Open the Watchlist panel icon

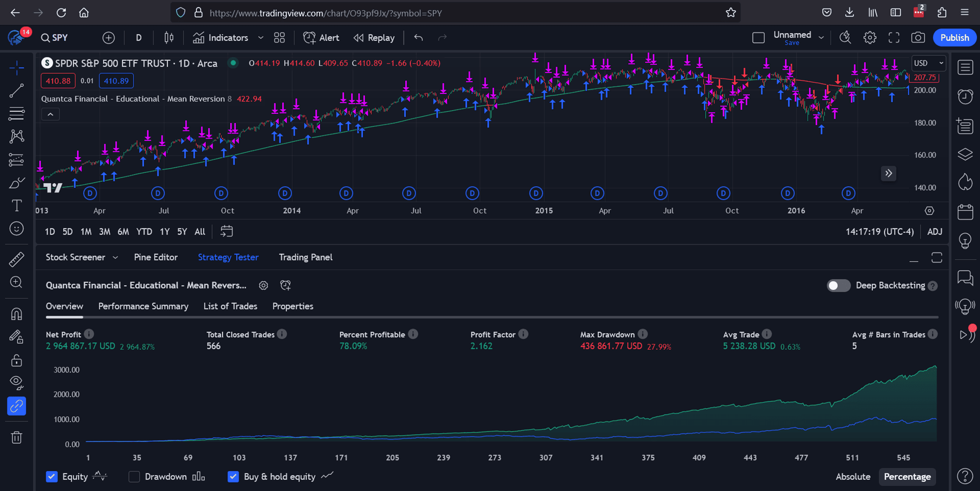tap(966, 68)
